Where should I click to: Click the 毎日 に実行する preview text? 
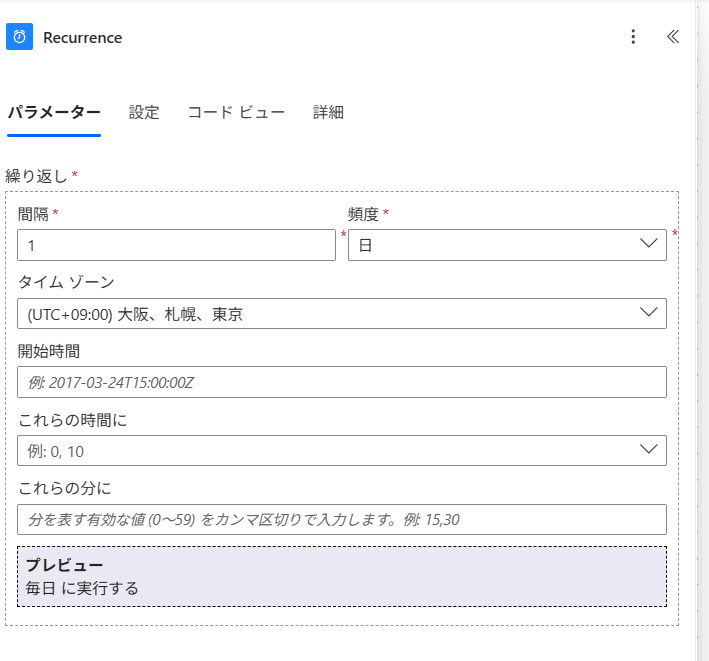point(82,588)
